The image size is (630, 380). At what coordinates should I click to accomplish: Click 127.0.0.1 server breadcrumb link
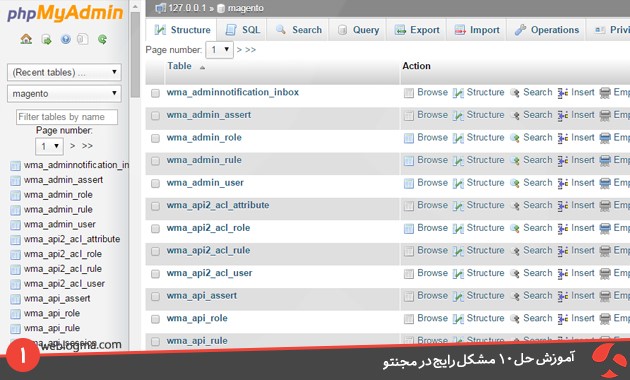[187, 8]
